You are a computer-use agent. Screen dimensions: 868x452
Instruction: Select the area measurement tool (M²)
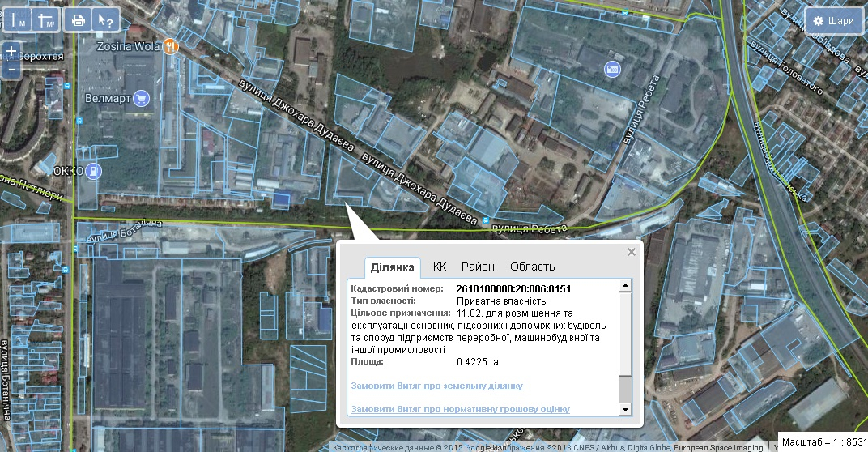(46, 21)
